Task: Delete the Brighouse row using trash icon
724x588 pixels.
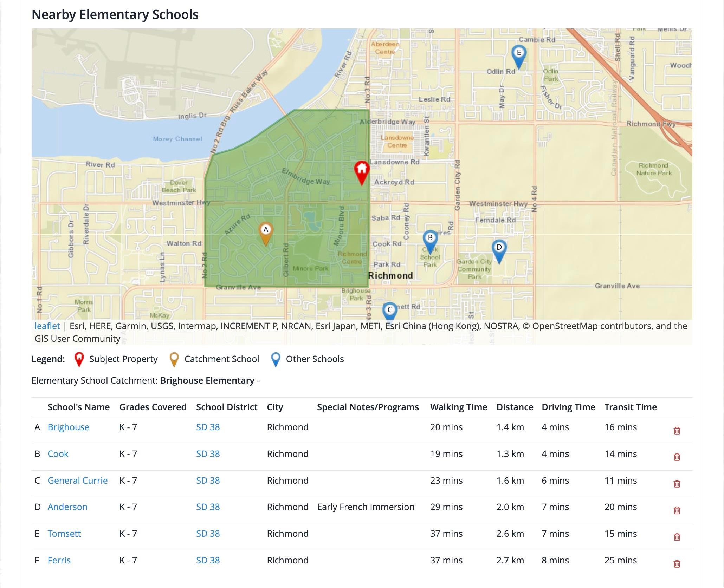Action: (677, 431)
